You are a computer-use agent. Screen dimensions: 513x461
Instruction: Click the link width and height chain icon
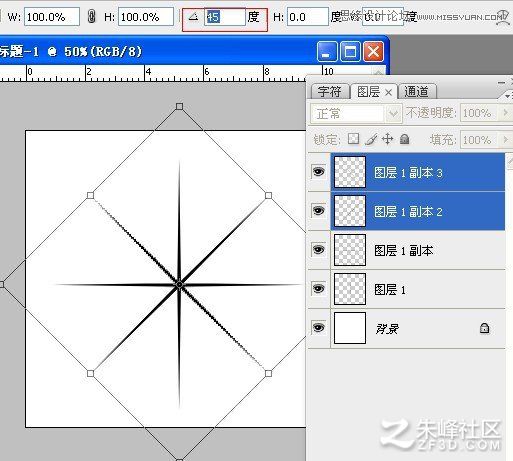click(91, 16)
